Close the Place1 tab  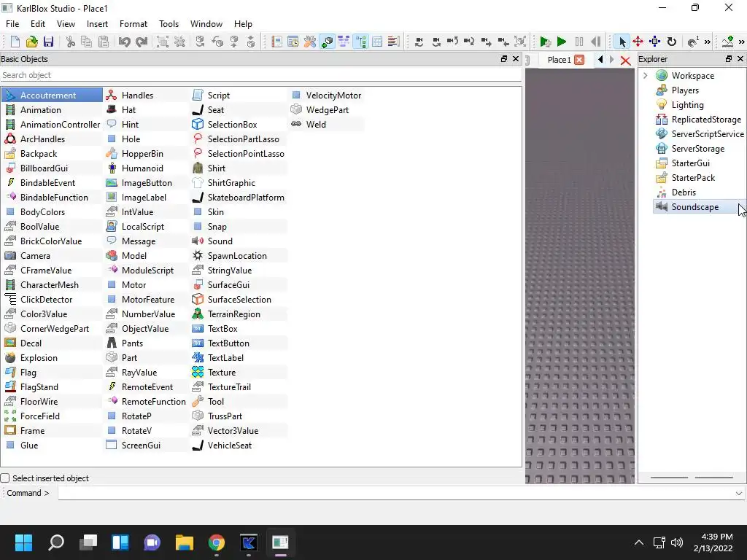pyautogui.click(x=579, y=60)
